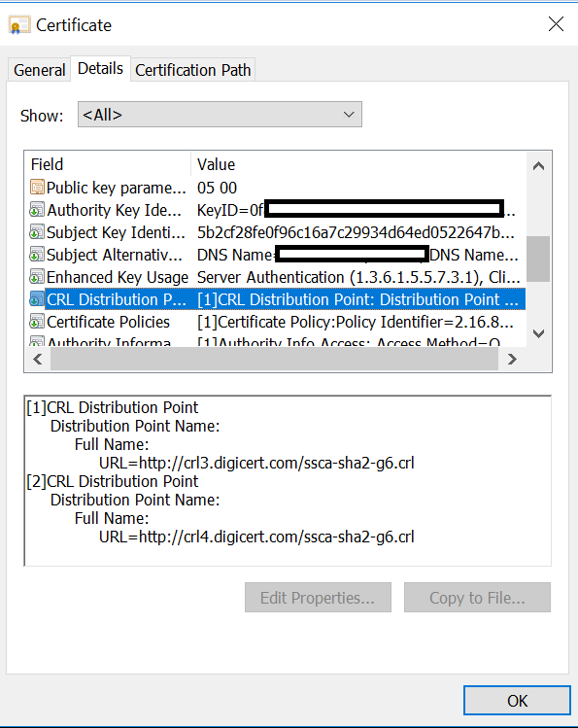Click the field list scroll down arrow
The height and width of the screenshot is (728, 578).
(x=538, y=333)
